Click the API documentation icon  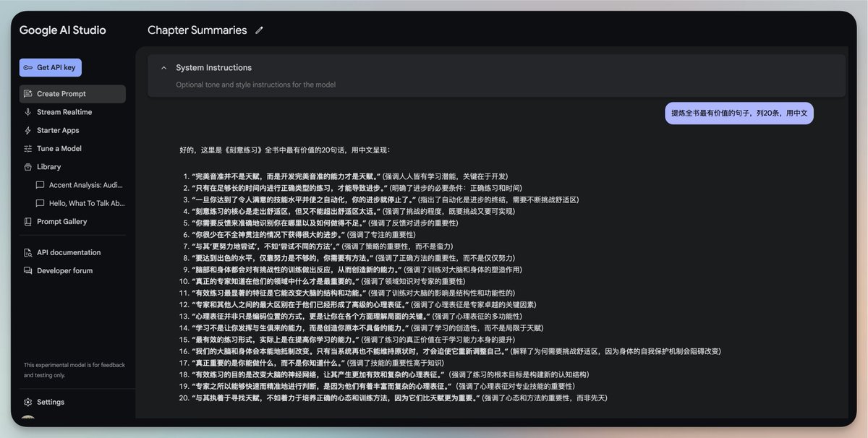pyautogui.click(x=28, y=252)
